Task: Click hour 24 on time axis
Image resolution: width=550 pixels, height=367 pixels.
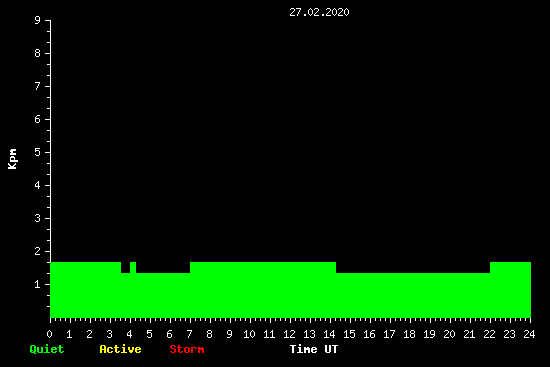Action: [529, 334]
